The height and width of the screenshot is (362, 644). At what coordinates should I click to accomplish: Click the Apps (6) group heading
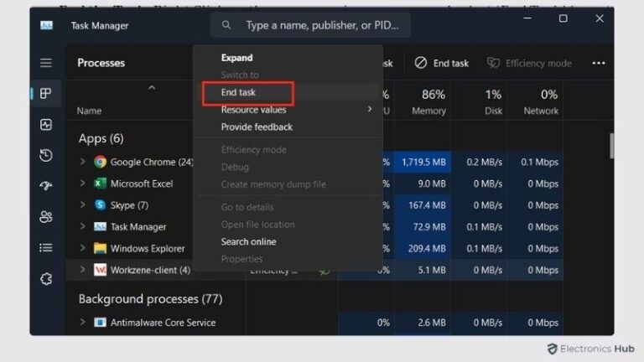coord(101,138)
